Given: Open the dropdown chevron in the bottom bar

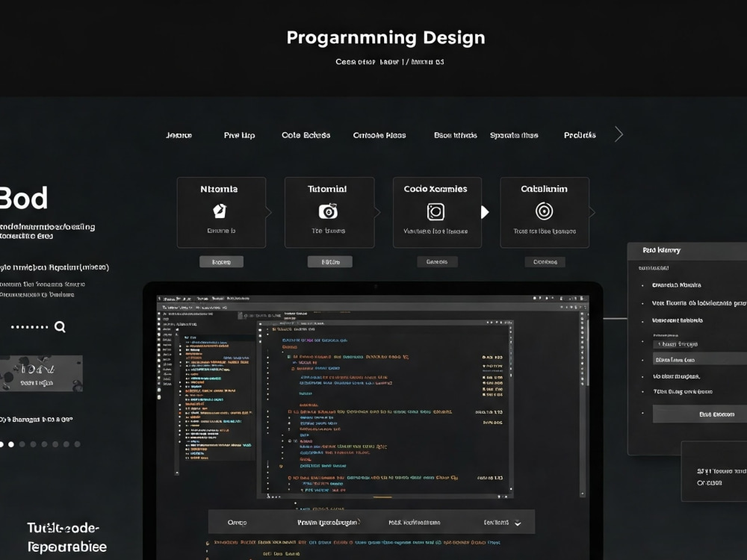Looking at the screenshot, I should point(518,523).
